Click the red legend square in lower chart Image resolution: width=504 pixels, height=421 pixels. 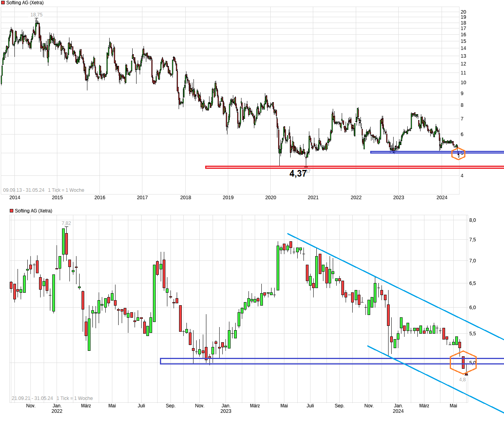(x=12, y=211)
